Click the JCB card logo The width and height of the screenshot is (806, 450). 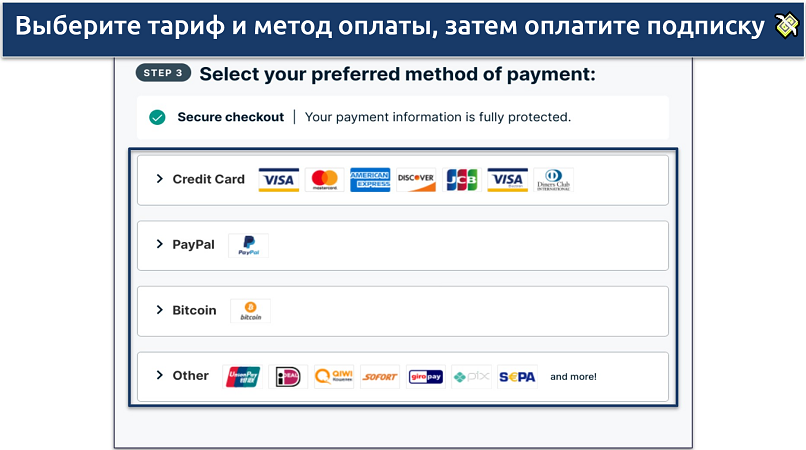tap(462, 179)
